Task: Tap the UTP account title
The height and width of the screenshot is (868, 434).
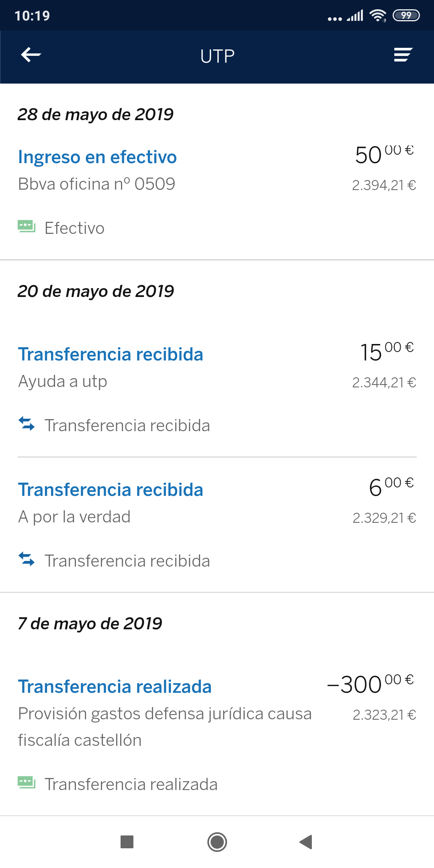Action: (217, 56)
